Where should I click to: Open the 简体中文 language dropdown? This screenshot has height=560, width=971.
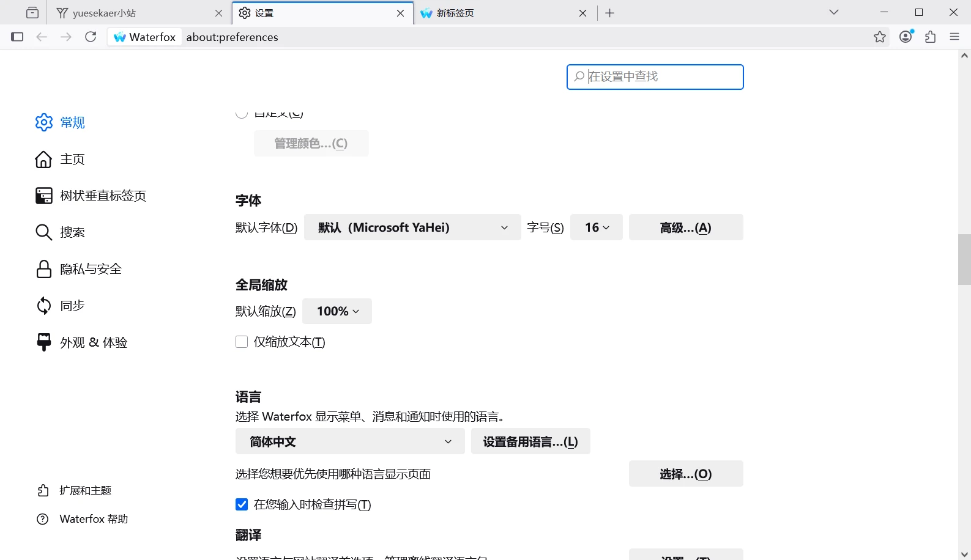pyautogui.click(x=350, y=441)
